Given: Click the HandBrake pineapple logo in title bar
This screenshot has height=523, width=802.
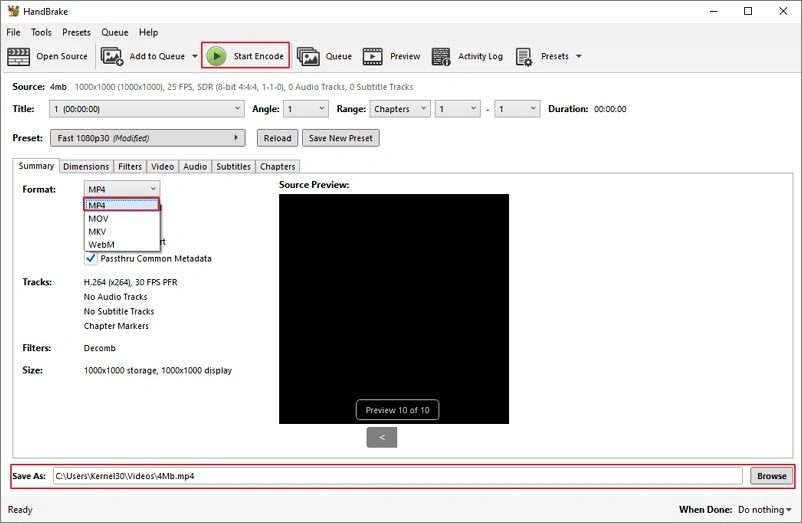Looking at the screenshot, I should pyautogui.click(x=13, y=11).
